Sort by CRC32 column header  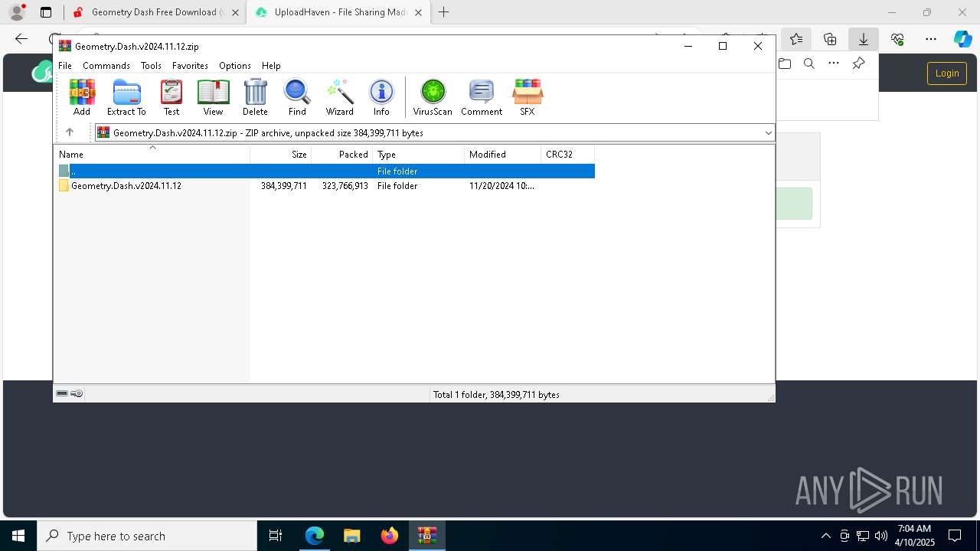[x=567, y=155]
